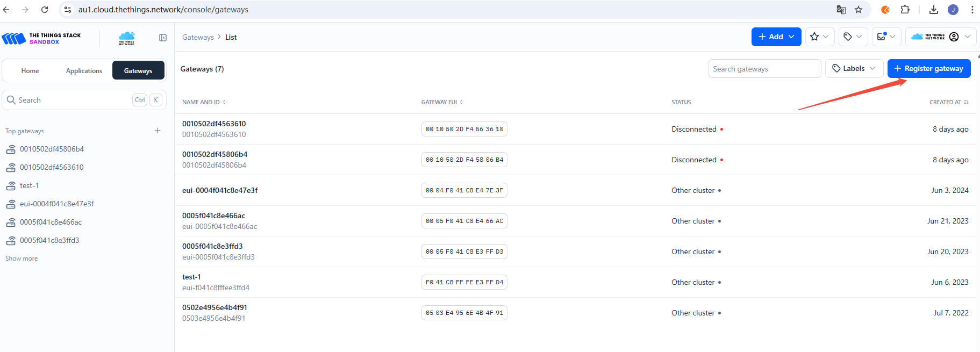Expand the blue Add dropdown button
980x352 pixels.
click(776, 37)
